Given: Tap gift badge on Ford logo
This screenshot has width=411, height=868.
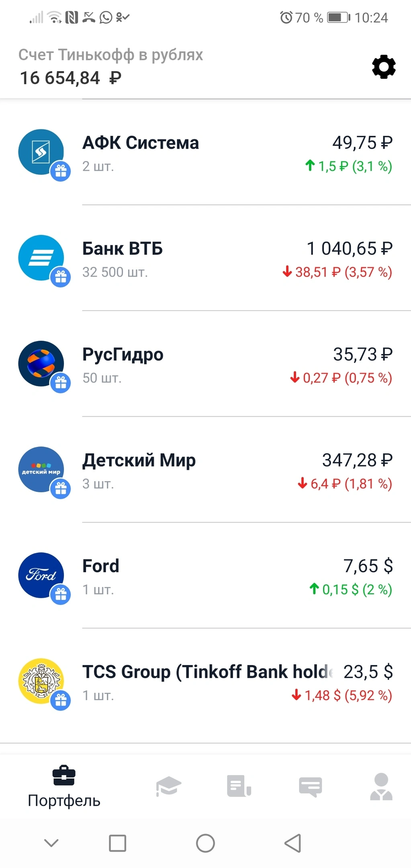Looking at the screenshot, I should coord(61,594).
